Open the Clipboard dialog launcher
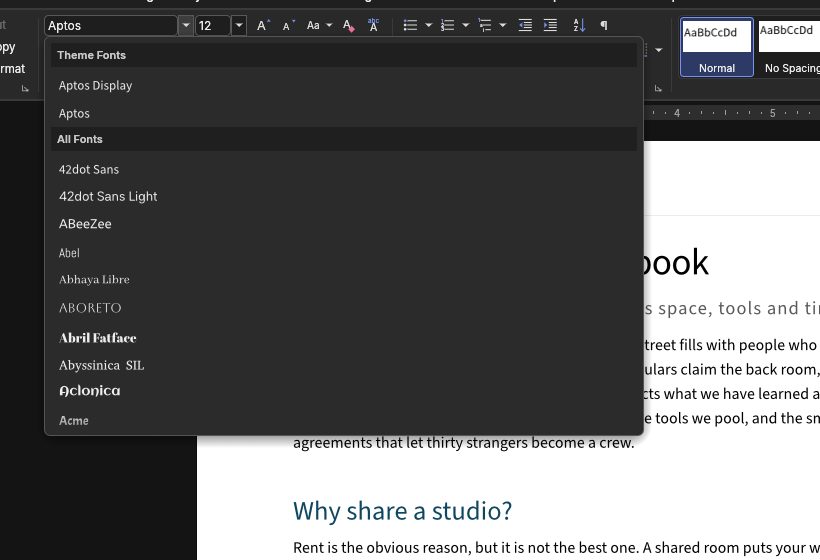The image size is (820, 560). pos(25,88)
